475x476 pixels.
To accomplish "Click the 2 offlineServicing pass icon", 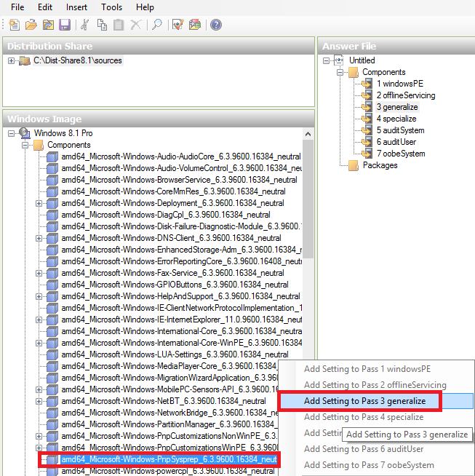I will tap(367, 95).
